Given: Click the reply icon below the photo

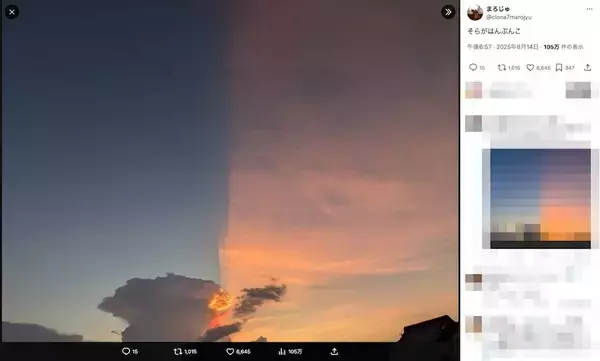Looking at the screenshot, I should tap(126, 351).
